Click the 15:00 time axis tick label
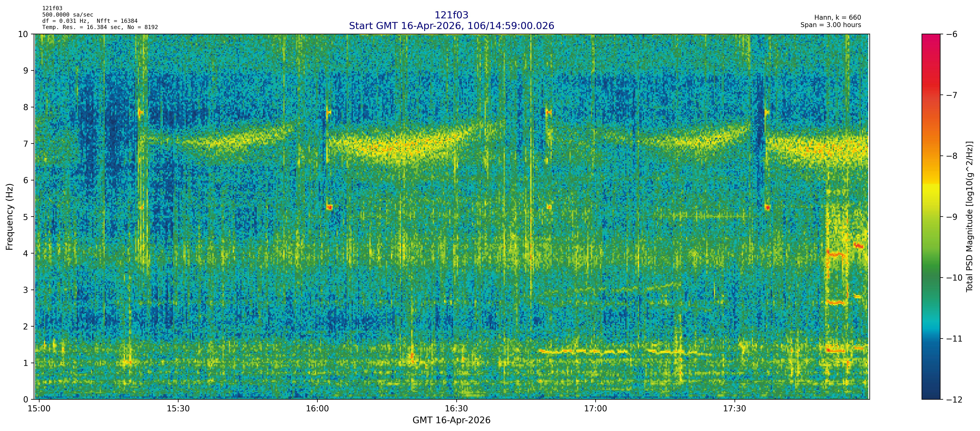Image resolution: width=980 pixels, height=431 pixels. (x=39, y=409)
